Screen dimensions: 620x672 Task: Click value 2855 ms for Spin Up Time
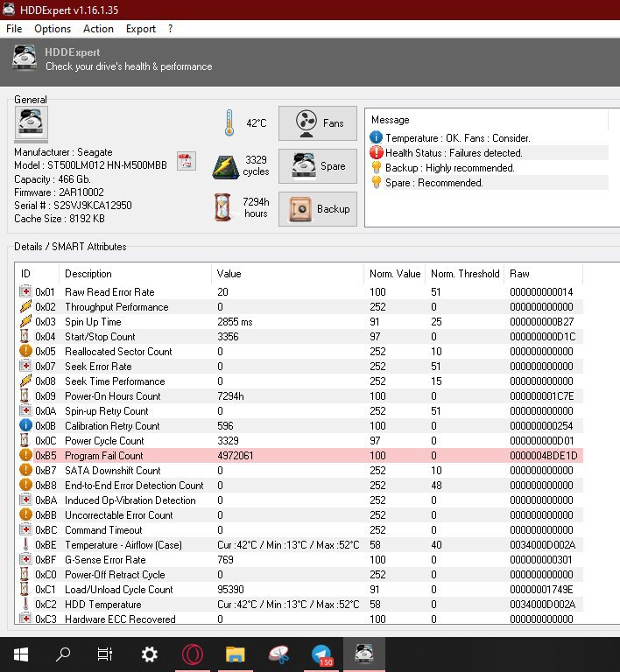(235, 322)
